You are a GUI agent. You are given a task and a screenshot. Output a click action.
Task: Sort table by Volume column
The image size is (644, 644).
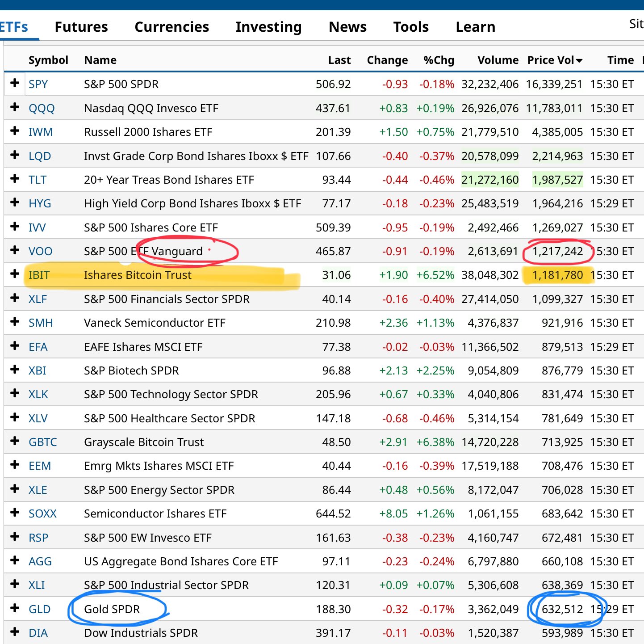[498, 60]
